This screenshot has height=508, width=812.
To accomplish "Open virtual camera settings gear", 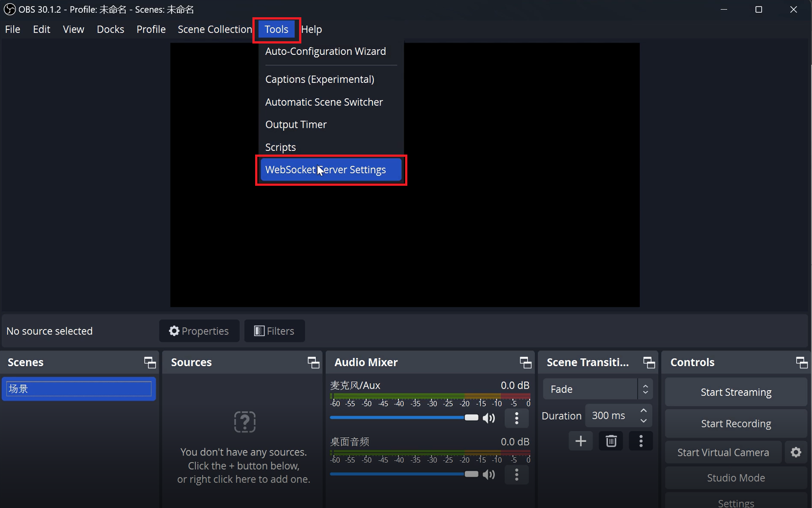I will [x=796, y=452].
